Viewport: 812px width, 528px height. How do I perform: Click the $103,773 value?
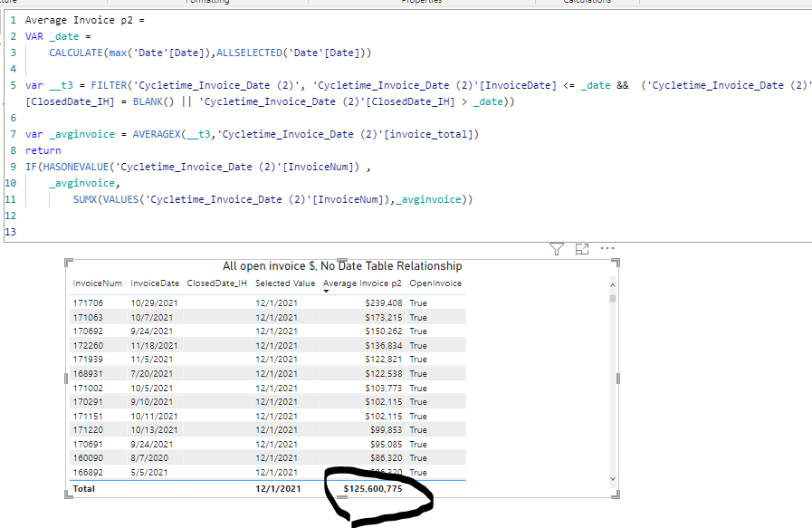384,389
